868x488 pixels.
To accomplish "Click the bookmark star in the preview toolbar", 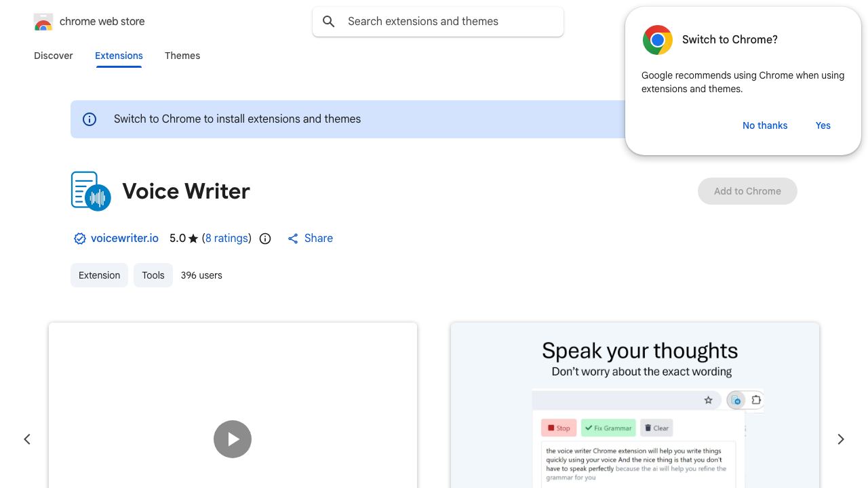I will (709, 400).
